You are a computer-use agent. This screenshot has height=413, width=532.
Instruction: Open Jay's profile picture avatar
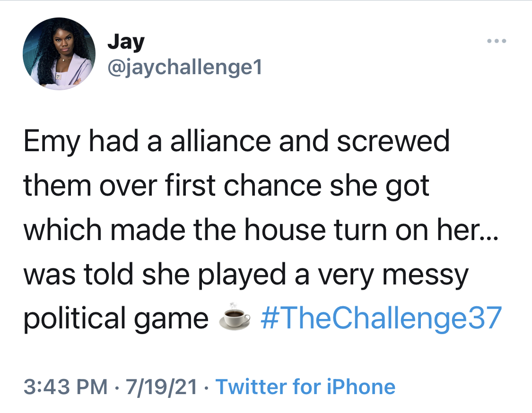59,53
